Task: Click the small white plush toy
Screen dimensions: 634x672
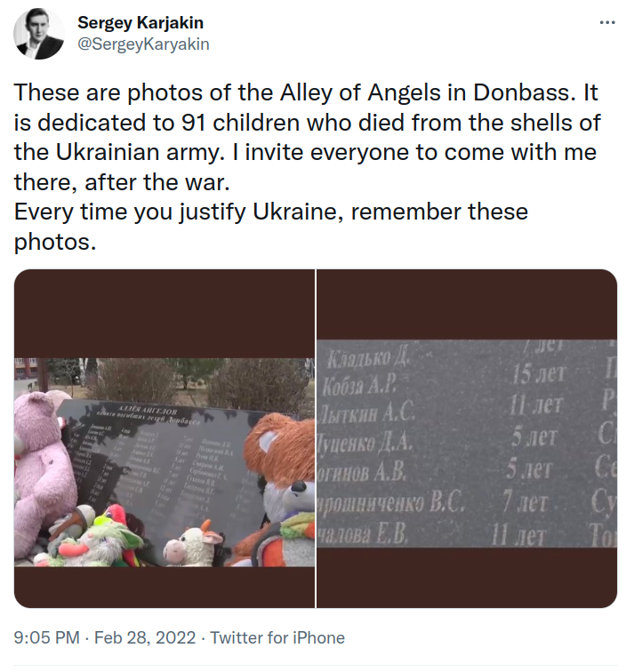Action: pos(197,544)
